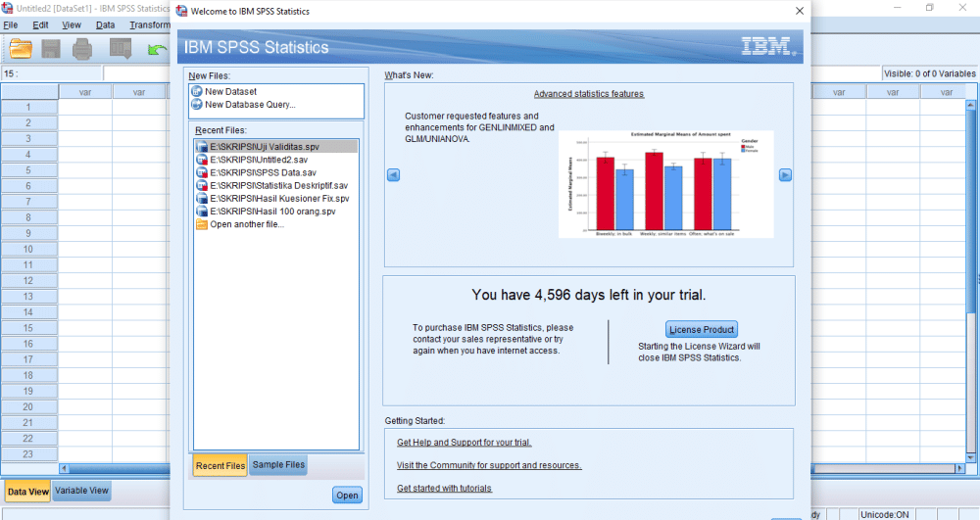Open Get started with tutorials link
This screenshot has width=980, height=520.
click(x=444, y=488)
